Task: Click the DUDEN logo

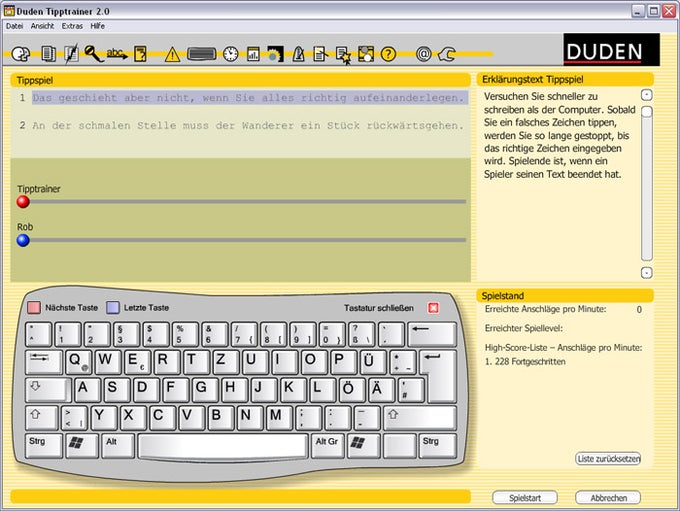Action: (x=611, y=50)
